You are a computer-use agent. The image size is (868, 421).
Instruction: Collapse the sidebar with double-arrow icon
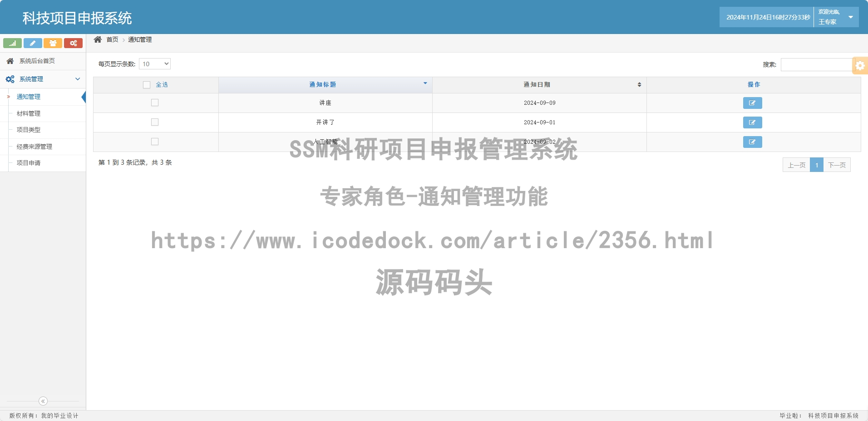coord(43,401)
